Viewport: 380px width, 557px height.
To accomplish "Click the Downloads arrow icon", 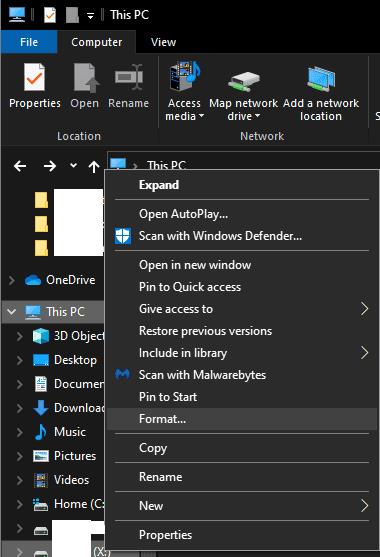I will pyautogui.click(x=41, y=408).
